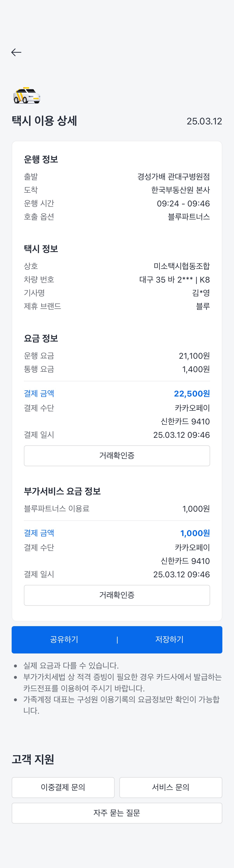Select the 블루파트너스 call option value
This screenshot has width=234, height=868.
click(188, 217)
